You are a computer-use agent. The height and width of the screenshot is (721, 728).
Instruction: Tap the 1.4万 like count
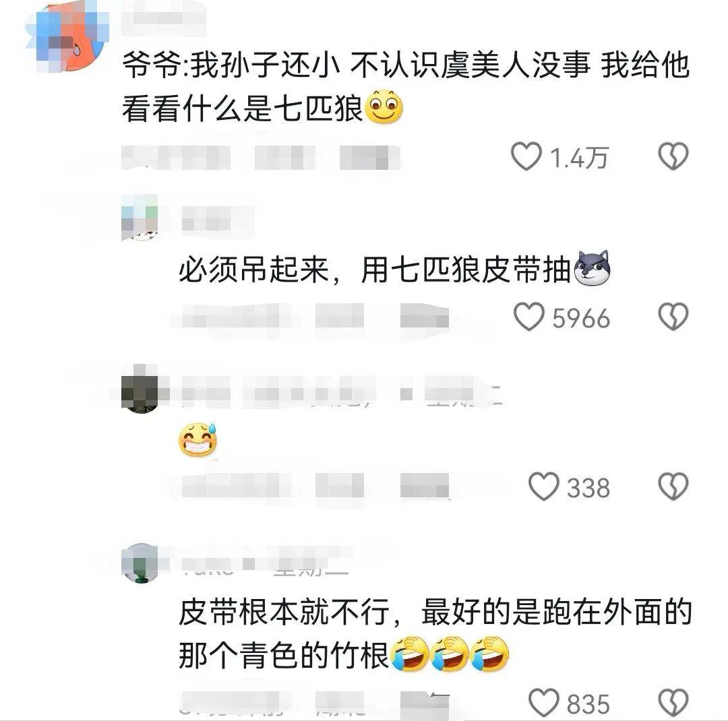click(x=578, y=158)
